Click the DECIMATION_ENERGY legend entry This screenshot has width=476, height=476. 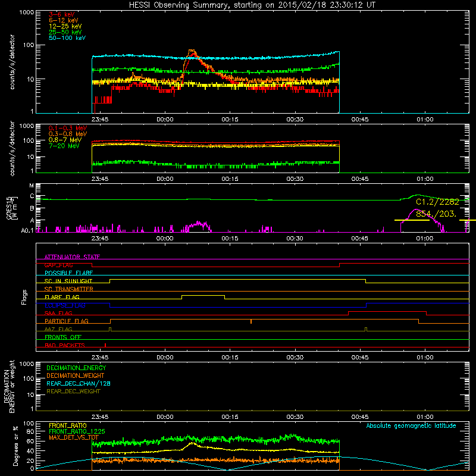(x=76, y=368)
